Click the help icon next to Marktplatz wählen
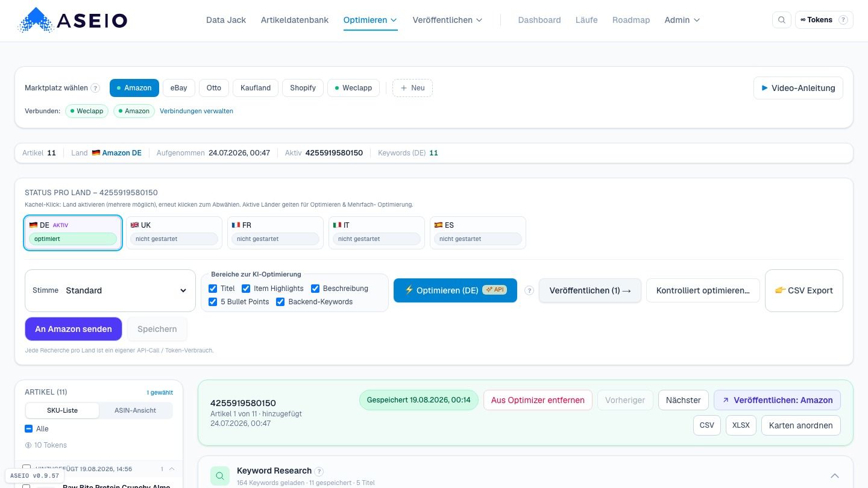Screen dimensions: 868x488 tap(95, 88)
